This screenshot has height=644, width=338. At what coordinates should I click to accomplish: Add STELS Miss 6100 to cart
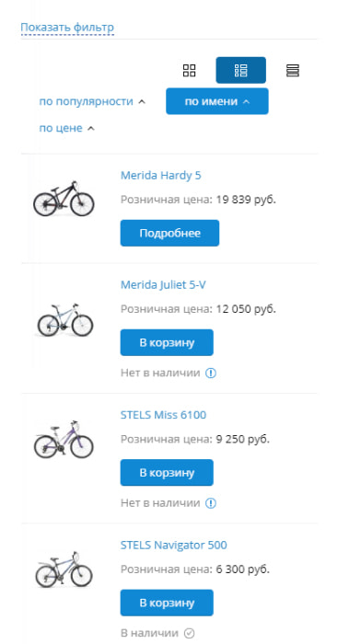tap(167, 473)
